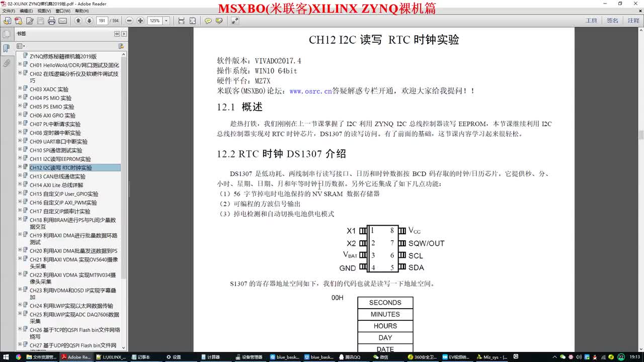Select the highlight text tool
The image size is (644, 362).
tap(219, 21)
